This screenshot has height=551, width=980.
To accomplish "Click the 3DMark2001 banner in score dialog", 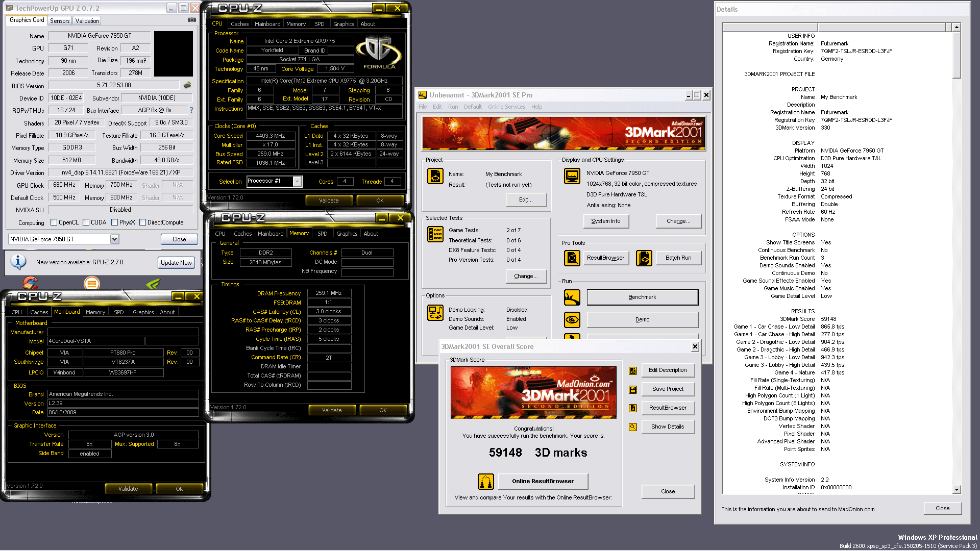I will 533,393.
